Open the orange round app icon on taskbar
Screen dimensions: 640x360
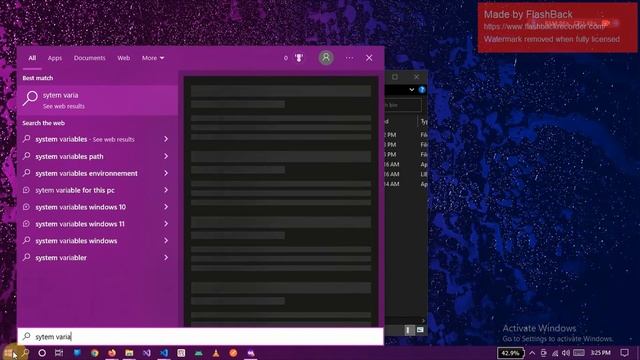233,353
